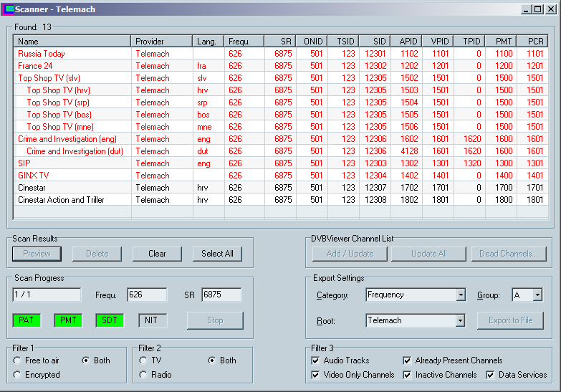The height and width of the screenshot is (392, 561).
Task: Select Cinestar Action and Triller row
Action: (281, 200)
